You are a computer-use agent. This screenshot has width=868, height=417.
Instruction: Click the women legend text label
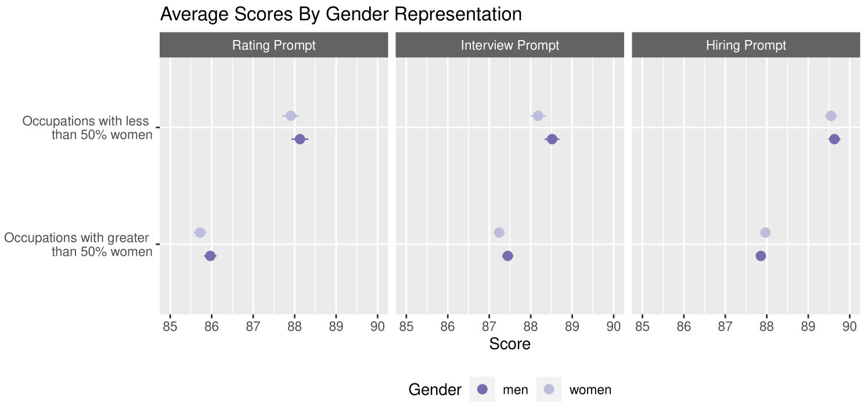(590, 390)
